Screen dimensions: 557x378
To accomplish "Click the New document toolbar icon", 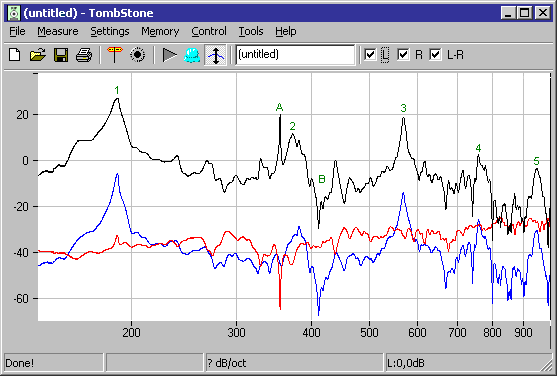I will [x=15, y=55].
